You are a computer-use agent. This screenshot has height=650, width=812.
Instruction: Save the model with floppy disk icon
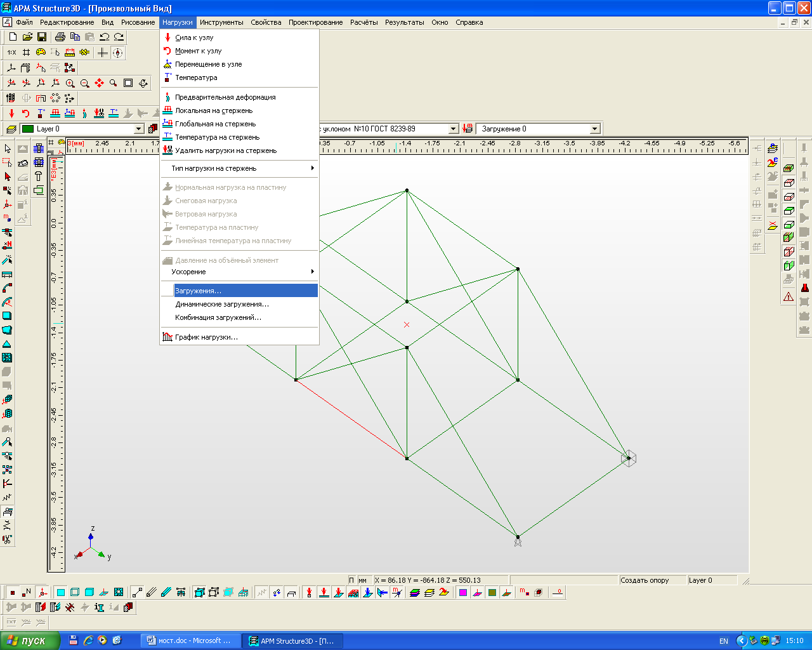click(42, 37)
